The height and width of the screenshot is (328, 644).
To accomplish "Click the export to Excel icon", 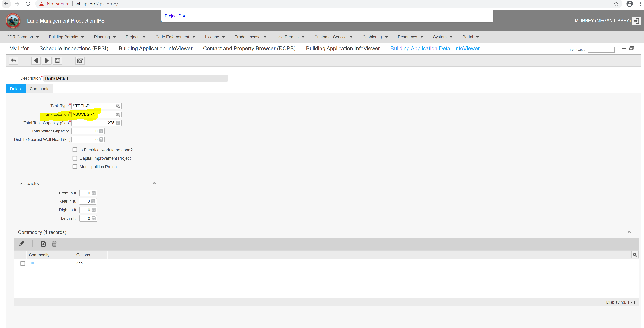I will pyautogui.click(x=80, y=61).
